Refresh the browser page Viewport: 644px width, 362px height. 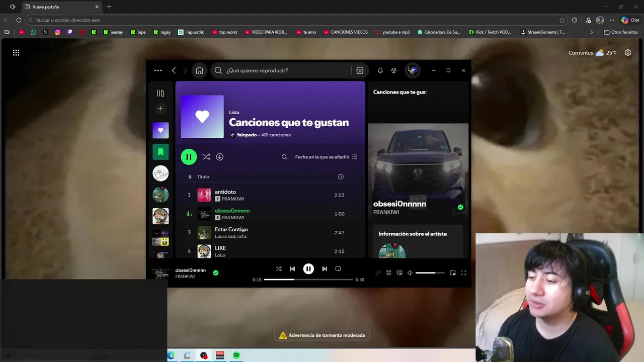point(19,20)
